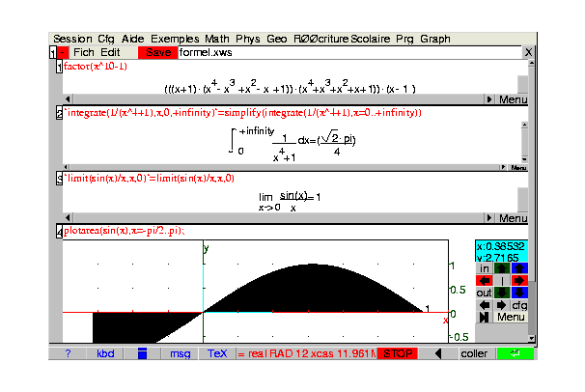Toggle the msg messages panel
This screenshot has height=392, width=585.
181,353
